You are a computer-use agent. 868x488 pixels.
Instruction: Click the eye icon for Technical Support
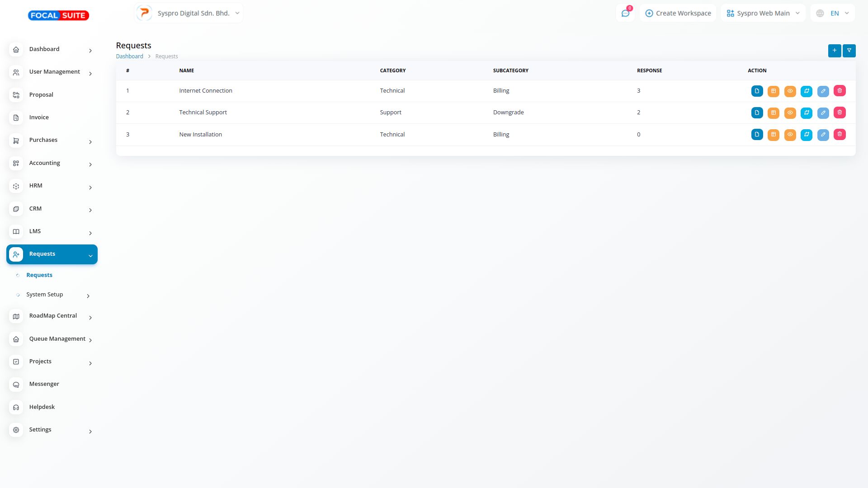point(790,113)
